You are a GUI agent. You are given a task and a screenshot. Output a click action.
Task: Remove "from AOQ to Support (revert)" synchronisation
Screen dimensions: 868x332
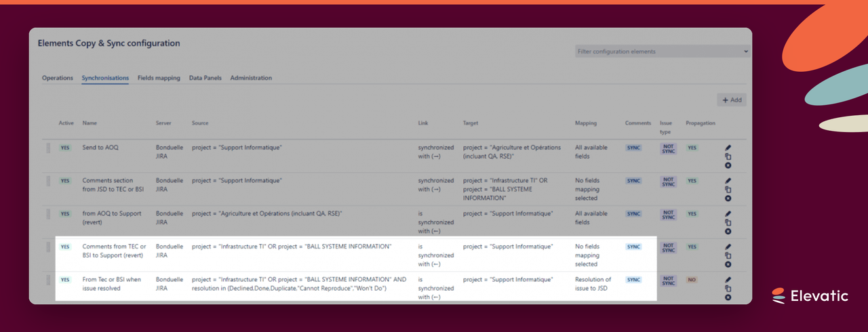coord(728,231)
